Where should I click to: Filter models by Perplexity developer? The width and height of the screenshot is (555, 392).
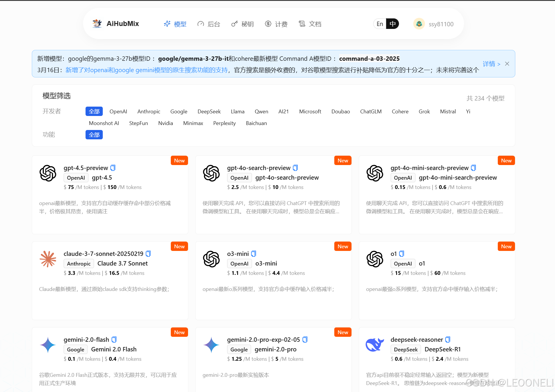point(224,123)
